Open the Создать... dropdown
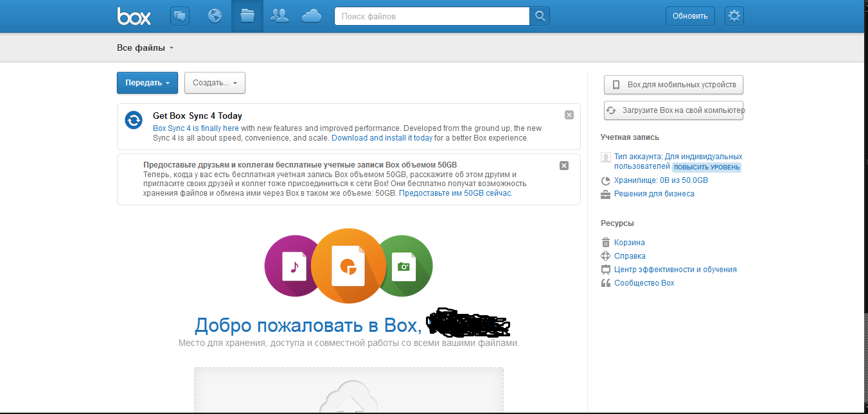868x414 pixels. coord(215,83)
